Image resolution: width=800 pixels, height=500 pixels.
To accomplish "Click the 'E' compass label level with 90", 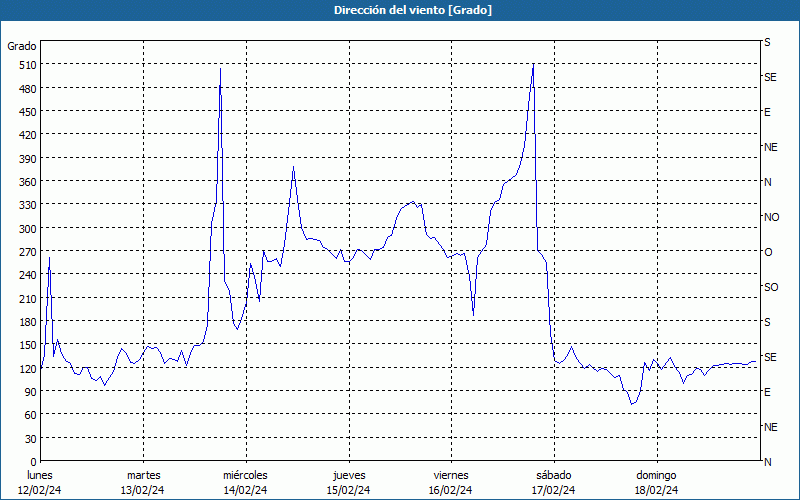I will pyautogui.click(x=767, y=392).
